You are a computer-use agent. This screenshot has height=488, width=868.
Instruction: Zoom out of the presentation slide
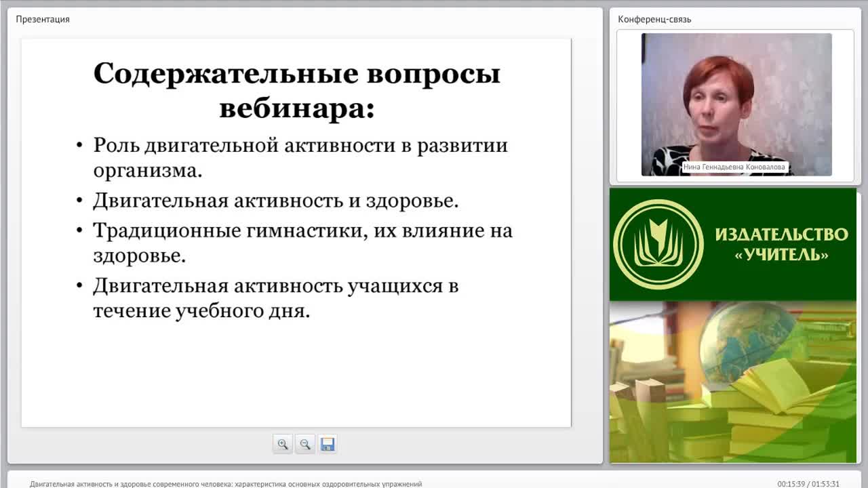pyautogui.click(x=305, y=444)
